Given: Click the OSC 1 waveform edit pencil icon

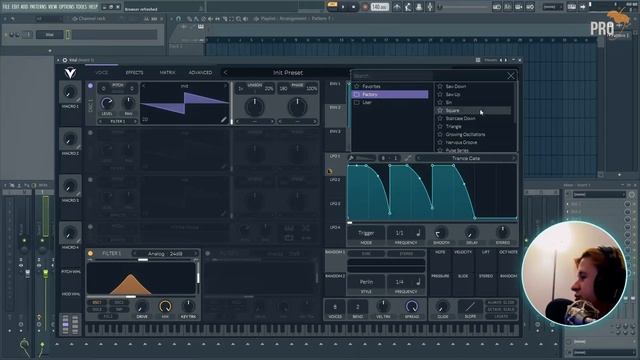Looking at the screenshot, I should pyautogui.click(x=223, y=120).
